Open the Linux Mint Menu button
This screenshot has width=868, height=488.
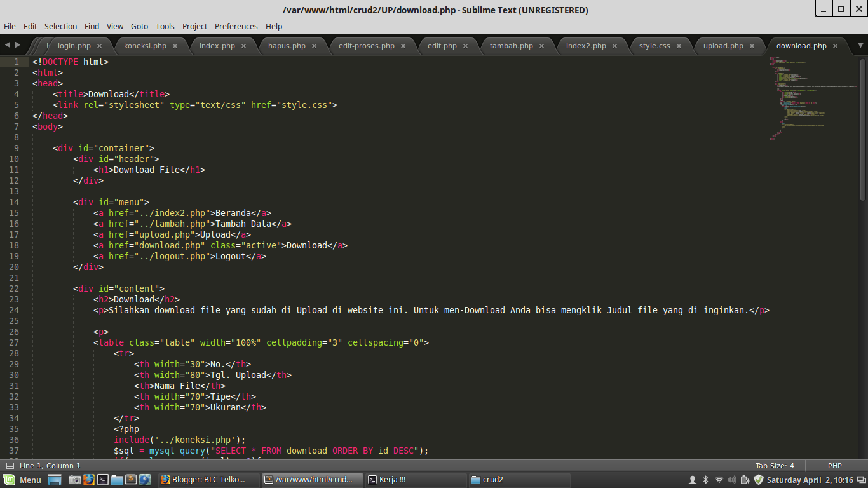pyautogui.click(x=24, y=480)
